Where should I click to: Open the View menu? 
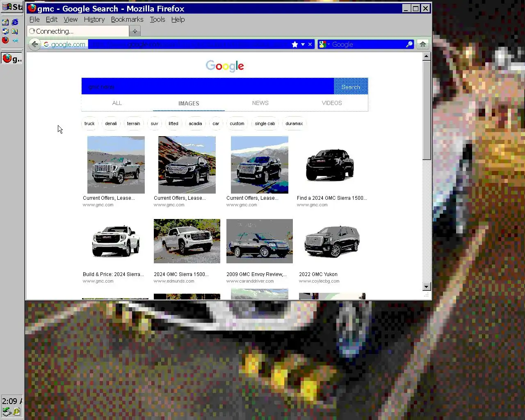click(x=71, y=19)
